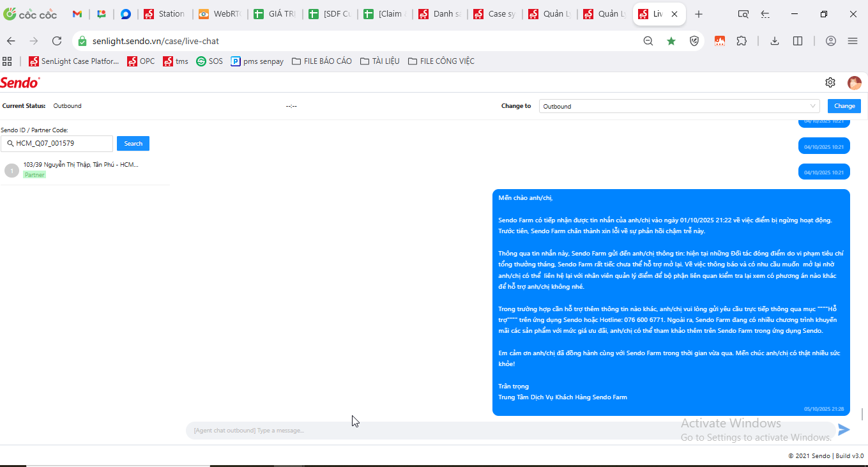
Task: Click the © 2021 Sendo build footer text
Action: pos(826,456)
